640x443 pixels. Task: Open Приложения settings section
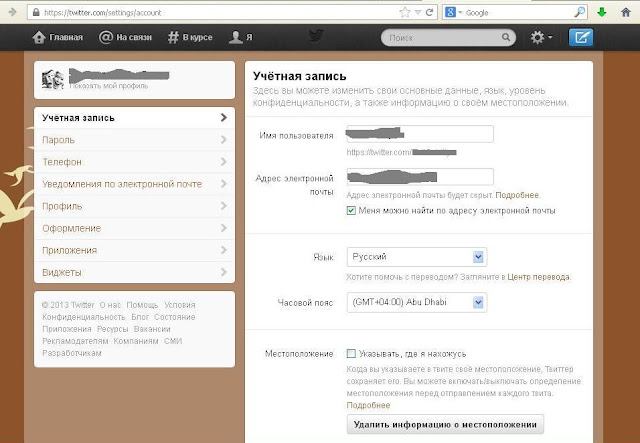(134, 250)
